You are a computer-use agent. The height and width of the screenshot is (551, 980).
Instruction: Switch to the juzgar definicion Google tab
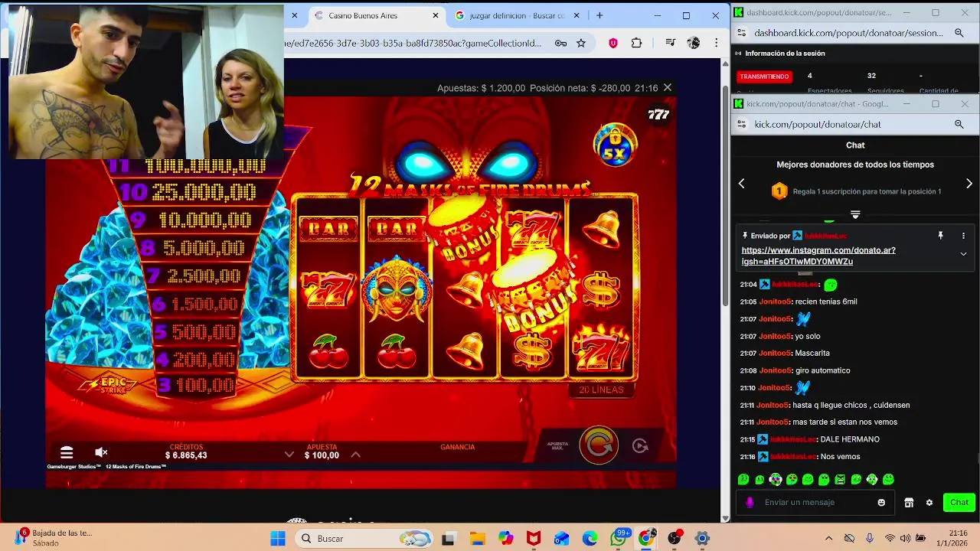pos(517,15)
